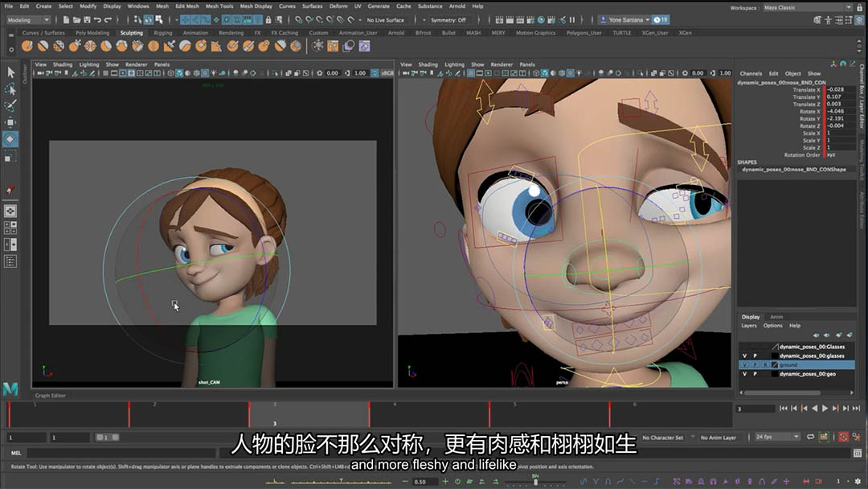Click the Undo arrow icon
The height and width of the screenshot is (489, 868).
pyautogui.click(x=97, y=20)
